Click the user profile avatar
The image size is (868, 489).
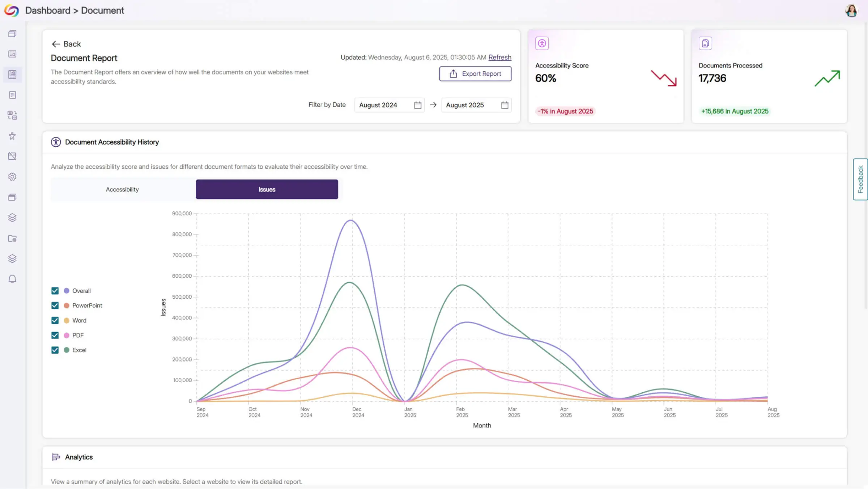(x=851, y=10)
